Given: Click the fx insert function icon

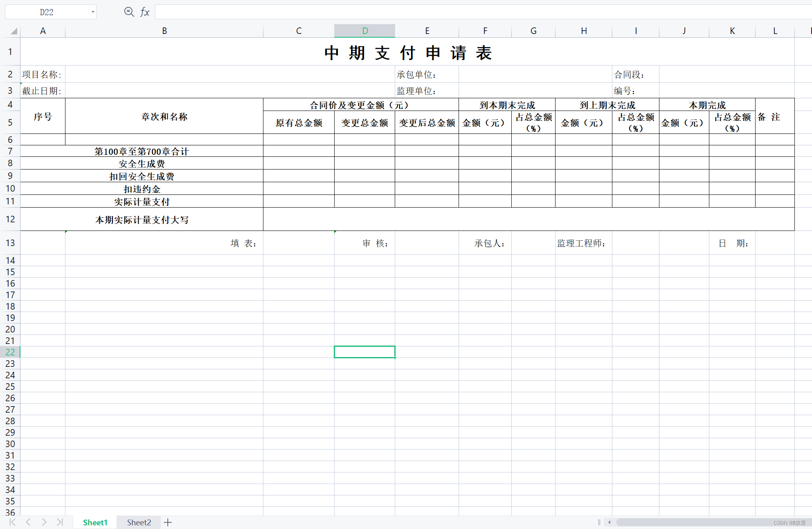Looking at the screenshot, I should [x=145, y=12].
